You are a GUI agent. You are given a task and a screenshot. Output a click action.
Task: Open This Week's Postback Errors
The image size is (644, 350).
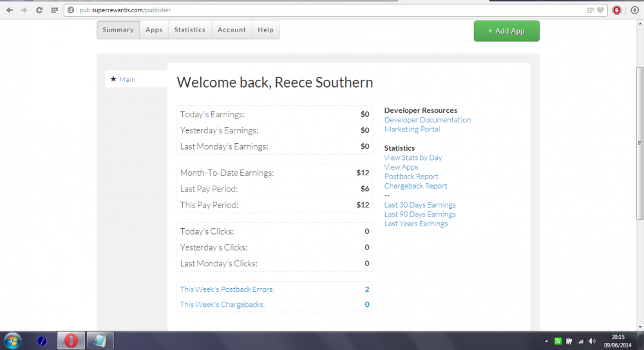click(x=227, y=289)
